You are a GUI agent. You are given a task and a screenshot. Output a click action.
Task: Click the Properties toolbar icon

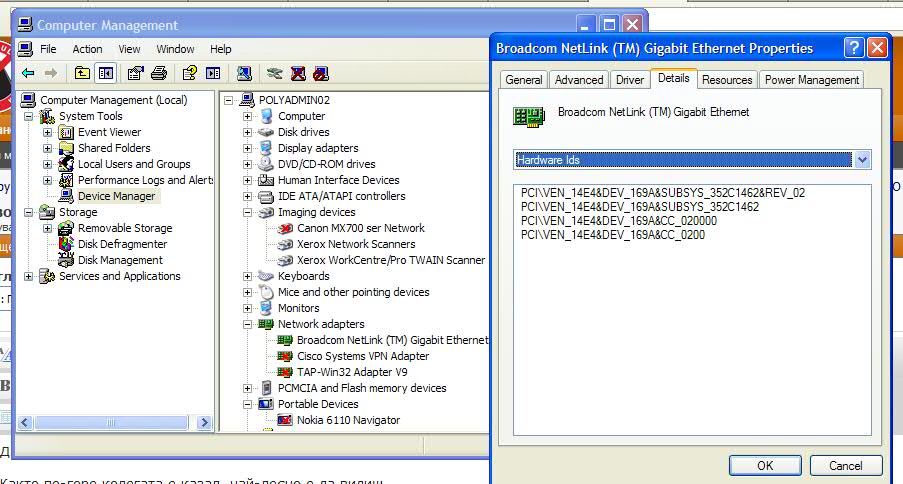(x=133, y=73)
